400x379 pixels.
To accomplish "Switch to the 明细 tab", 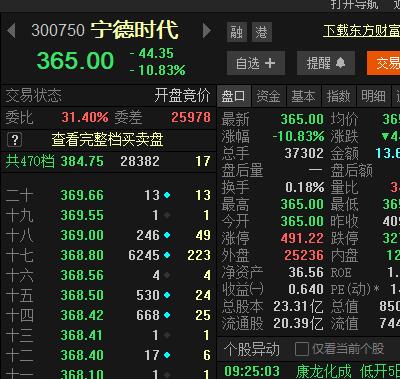I will pyautogui.click(x=373, y=96).
